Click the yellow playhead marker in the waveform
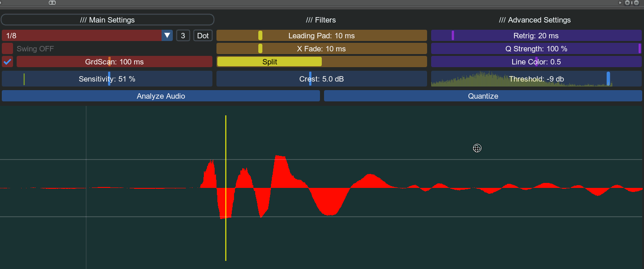The height and width of the screenshot is (269, 644). pos(225,187)
